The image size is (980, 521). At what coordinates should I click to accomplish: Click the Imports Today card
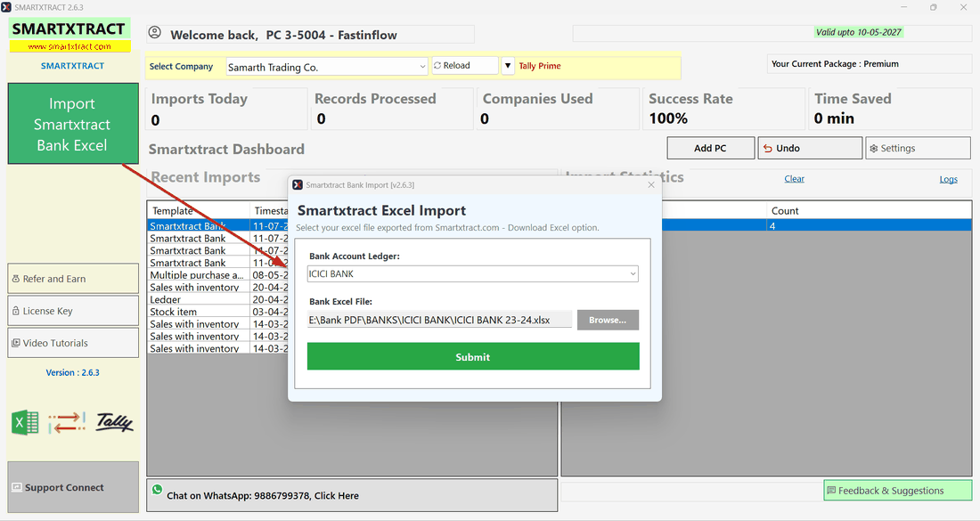tap(226, 109)
